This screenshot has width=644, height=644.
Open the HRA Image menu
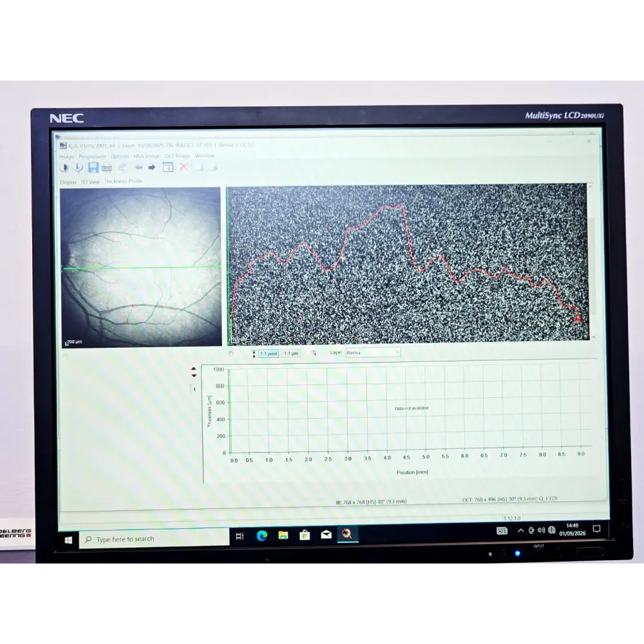146,156
